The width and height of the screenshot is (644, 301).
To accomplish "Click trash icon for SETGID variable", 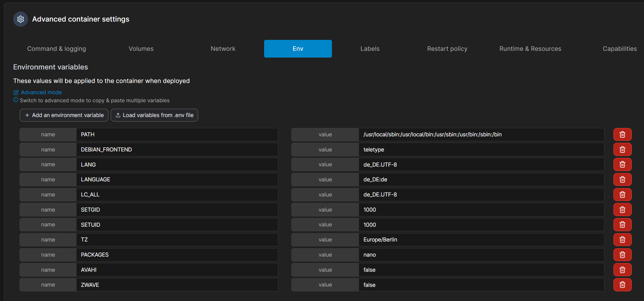I will pyautogui.click(x=622, y=210).
